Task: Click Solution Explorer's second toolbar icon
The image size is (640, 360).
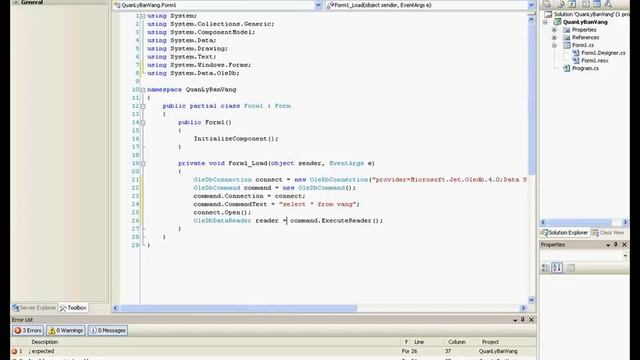Action: (x=562, y=4)
